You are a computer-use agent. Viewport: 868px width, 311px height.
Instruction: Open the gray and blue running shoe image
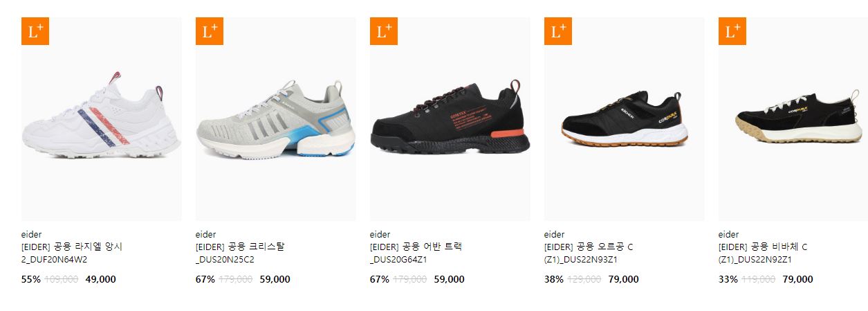pyautogui.click(x=276, y=119)
